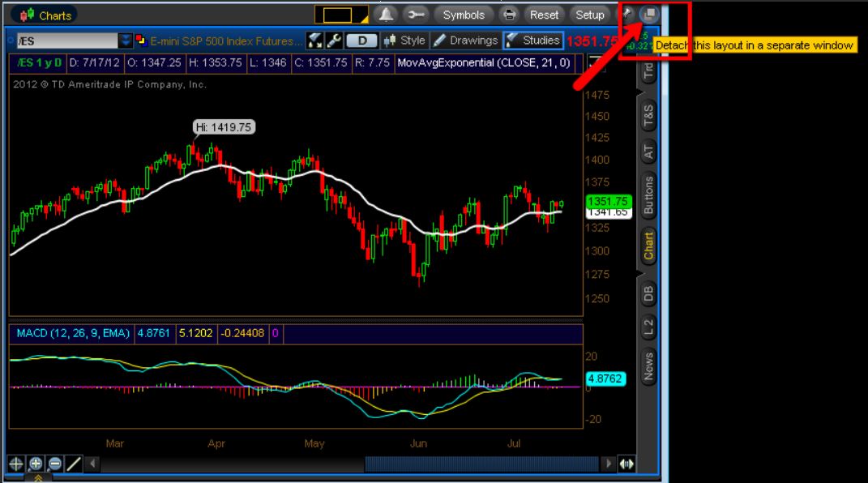
Task: Switch to the News sidebar tab
Action: coord(648,366)
